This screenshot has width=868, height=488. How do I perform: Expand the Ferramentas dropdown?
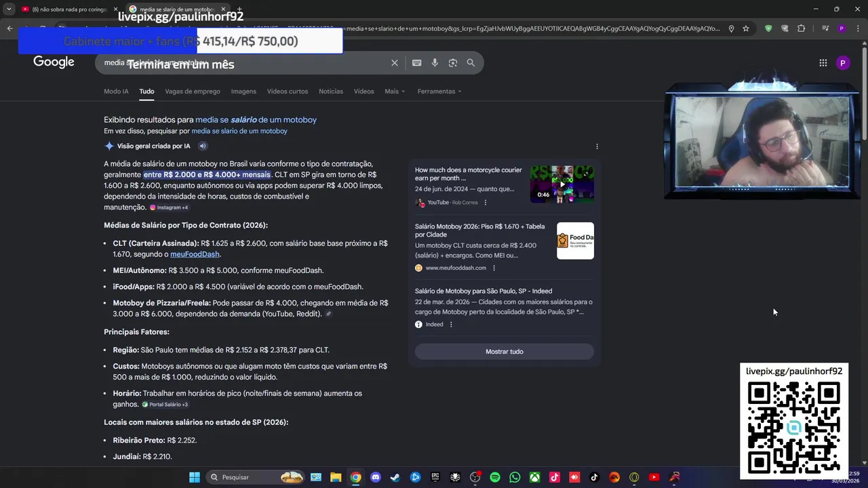(439, 91)
